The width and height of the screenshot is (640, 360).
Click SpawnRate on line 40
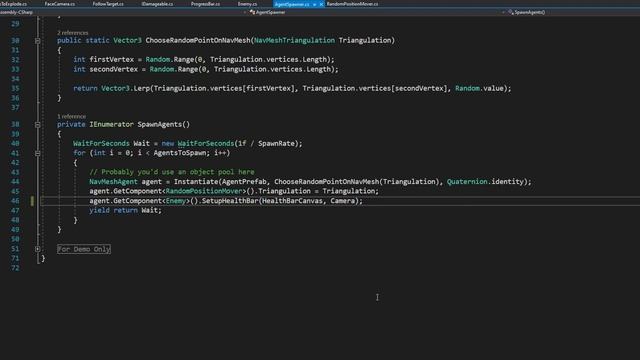pyautogui.click(x=276, y=144)
